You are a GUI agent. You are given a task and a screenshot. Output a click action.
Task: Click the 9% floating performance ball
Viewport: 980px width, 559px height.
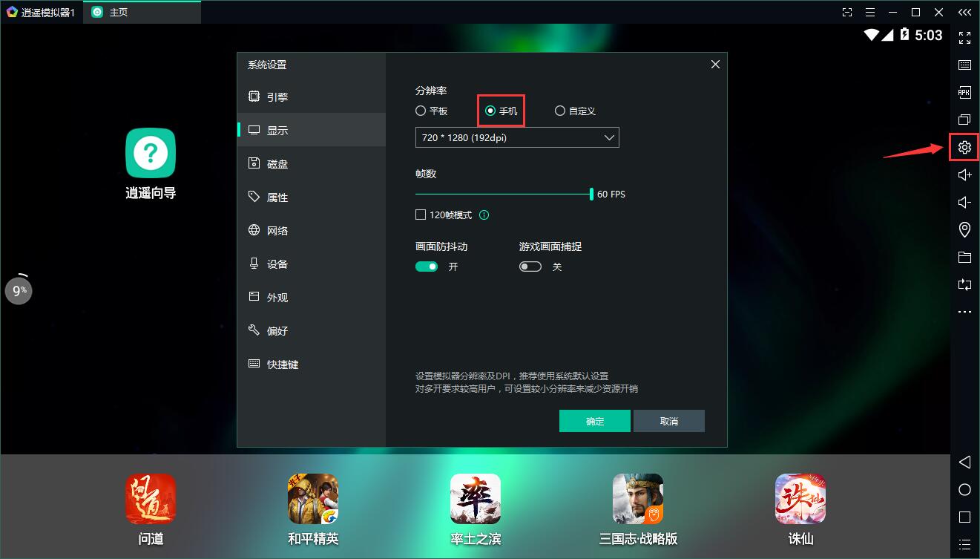(x=19, y=290)
